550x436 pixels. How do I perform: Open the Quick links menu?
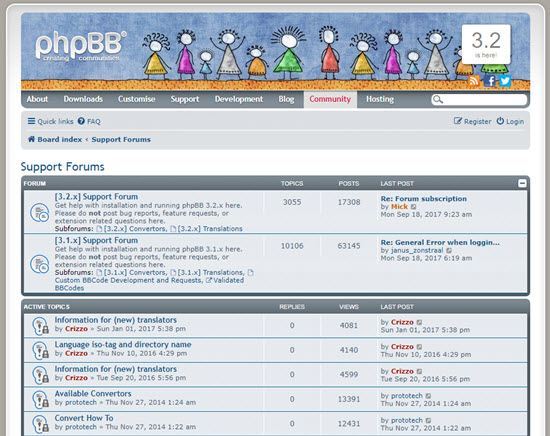51,121
